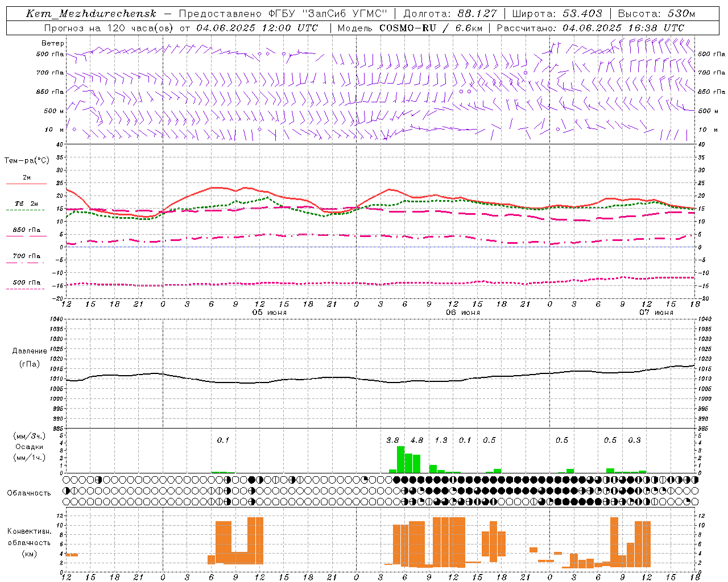The width and height of the screenshot is (728, 582).
Task: Click the 'Тем-ра(°C)' temperature axis label
Action: 27,161
